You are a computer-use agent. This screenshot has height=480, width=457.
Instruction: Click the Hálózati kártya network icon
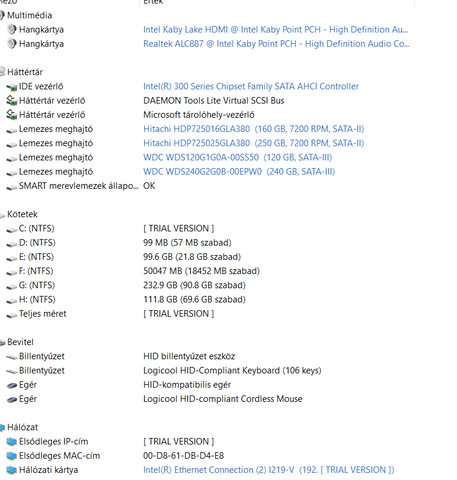[12, 470]
